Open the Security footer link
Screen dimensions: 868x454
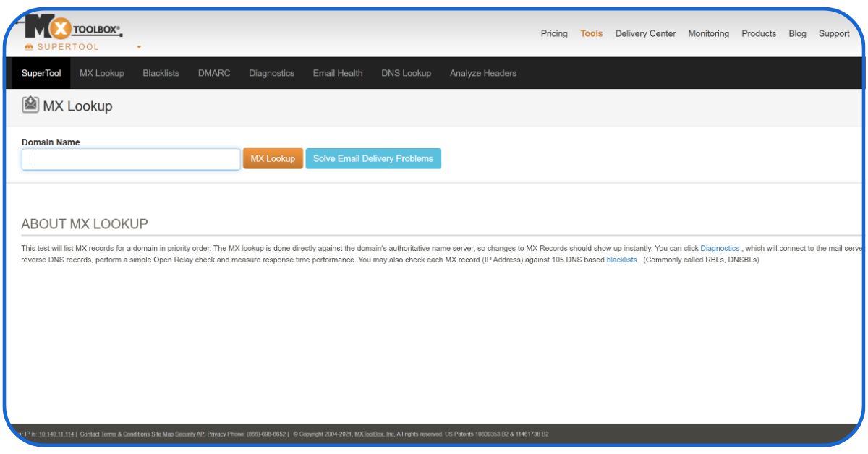click(x=185, y=434)
